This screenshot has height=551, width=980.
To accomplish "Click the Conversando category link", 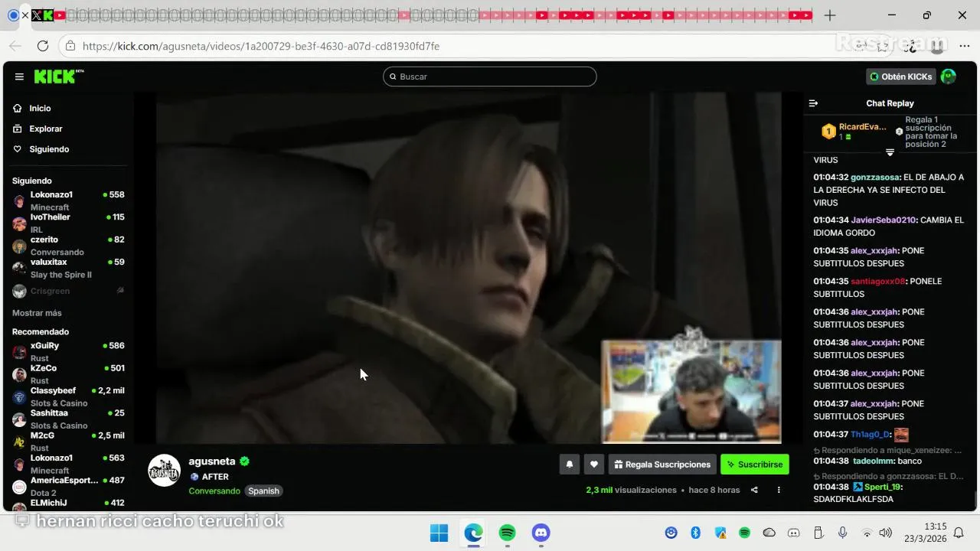I will 214,491.
